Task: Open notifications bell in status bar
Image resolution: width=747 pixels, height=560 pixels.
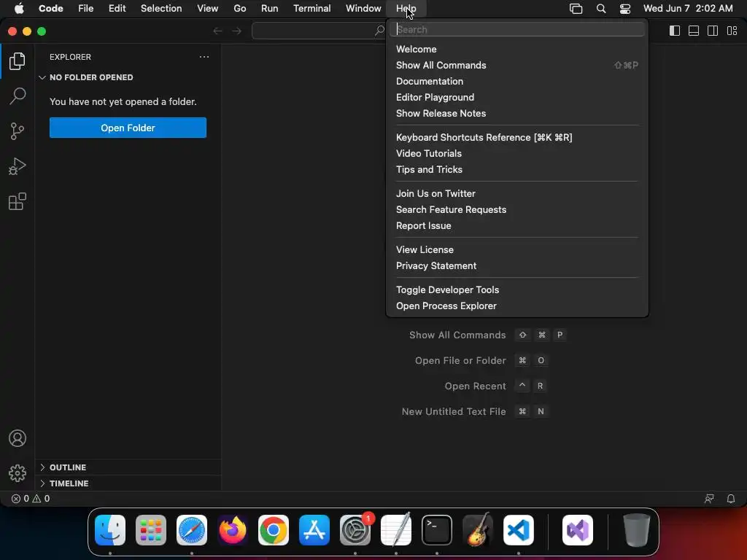Action: coord(731,499)
